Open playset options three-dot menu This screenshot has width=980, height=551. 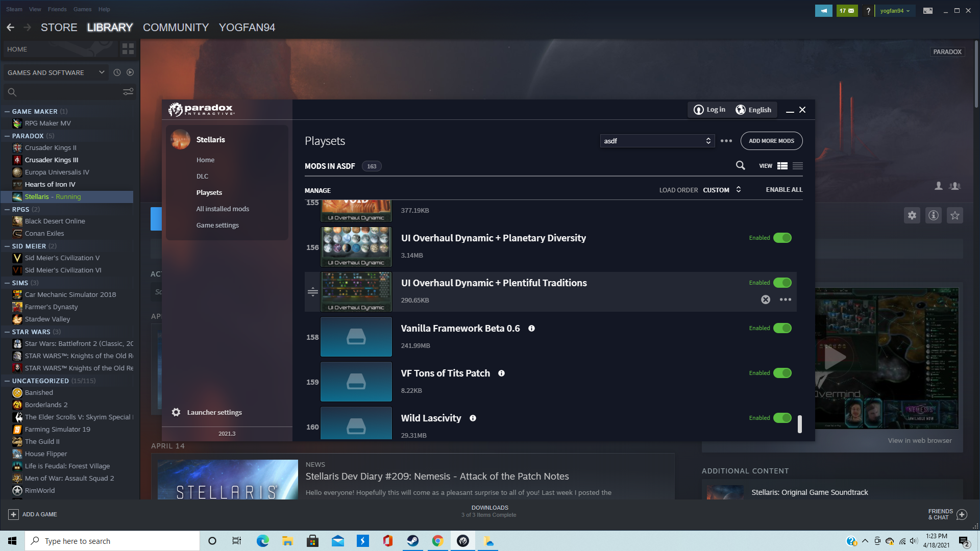(x=726, y=141)
